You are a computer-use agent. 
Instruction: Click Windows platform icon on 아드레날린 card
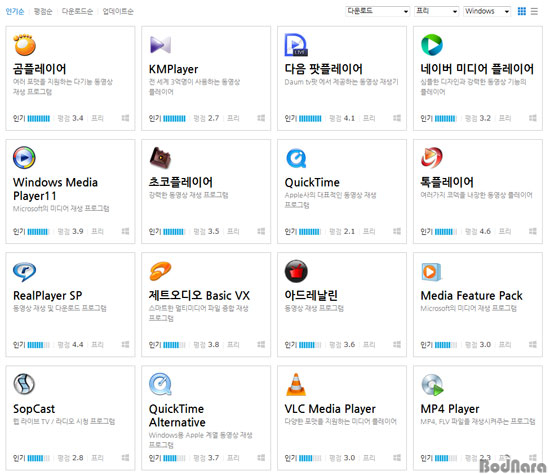pyautogui.click(x=397, y=344)
